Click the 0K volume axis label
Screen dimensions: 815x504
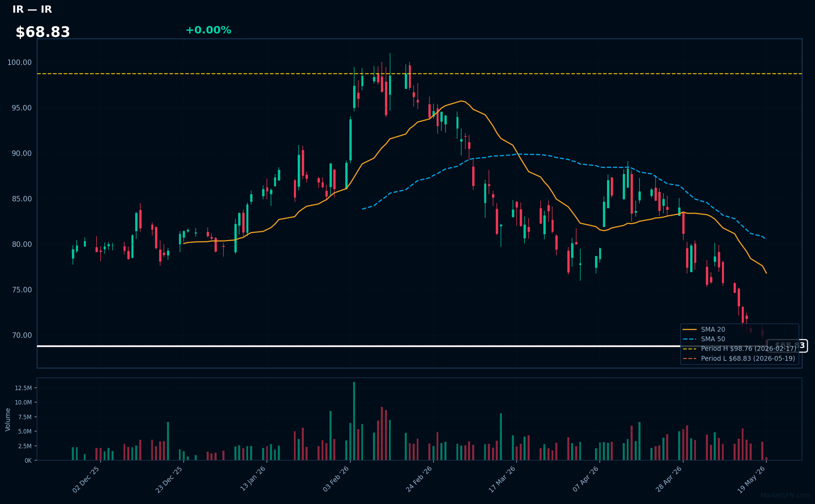pyautogui.click(x=28, y=461)
